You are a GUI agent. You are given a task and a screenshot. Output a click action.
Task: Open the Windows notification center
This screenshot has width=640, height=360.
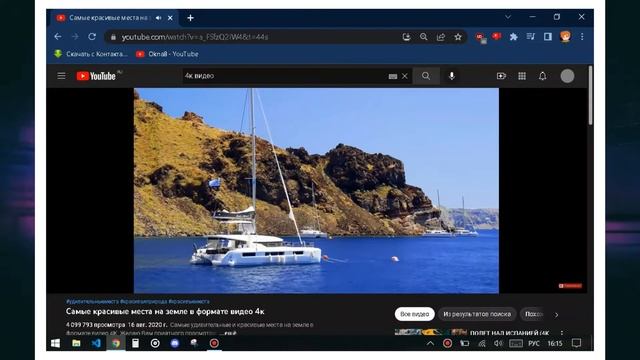pyautogui.click(x=576, y=343)
